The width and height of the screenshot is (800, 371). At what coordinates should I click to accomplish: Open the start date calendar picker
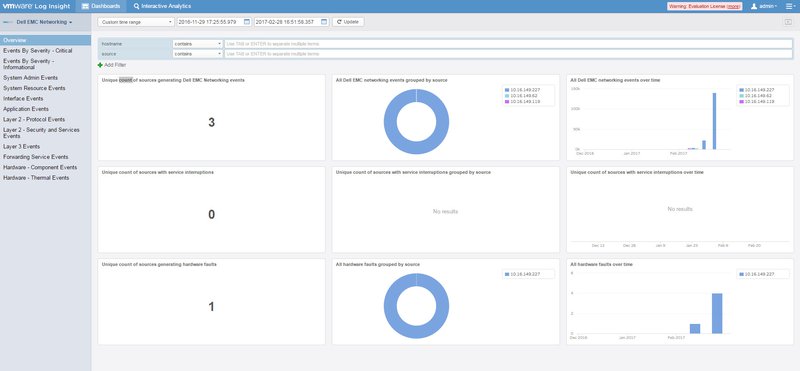pyautogui.click(x=247, y=22)
